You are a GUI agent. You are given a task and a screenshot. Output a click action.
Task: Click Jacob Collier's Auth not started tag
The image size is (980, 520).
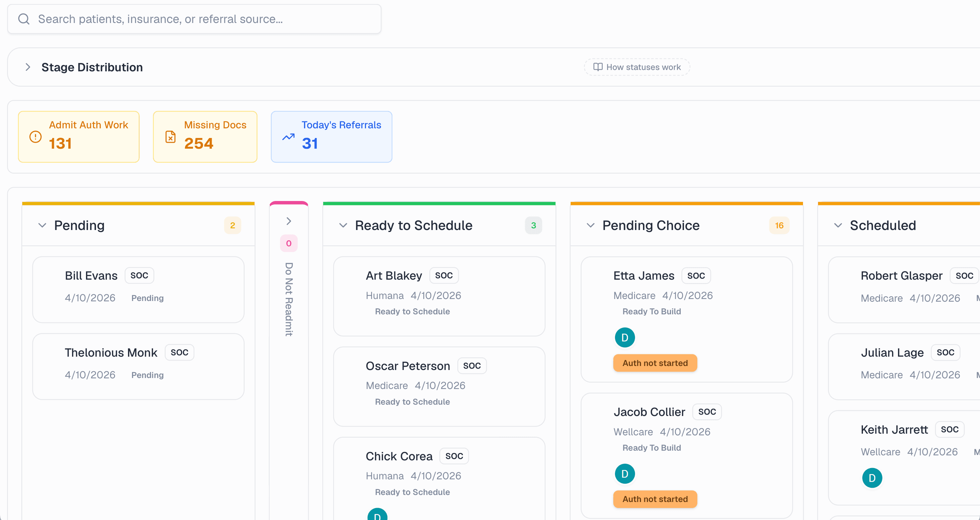655,499
